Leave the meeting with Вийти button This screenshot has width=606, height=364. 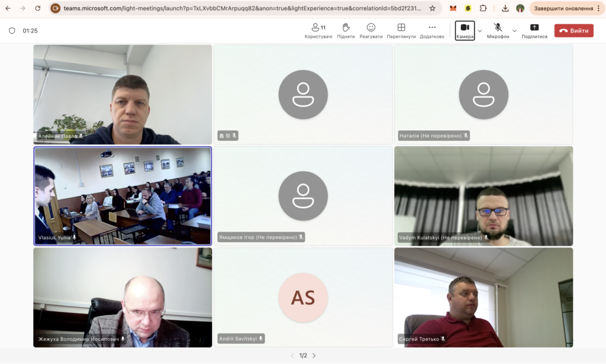tap(573, 31)
